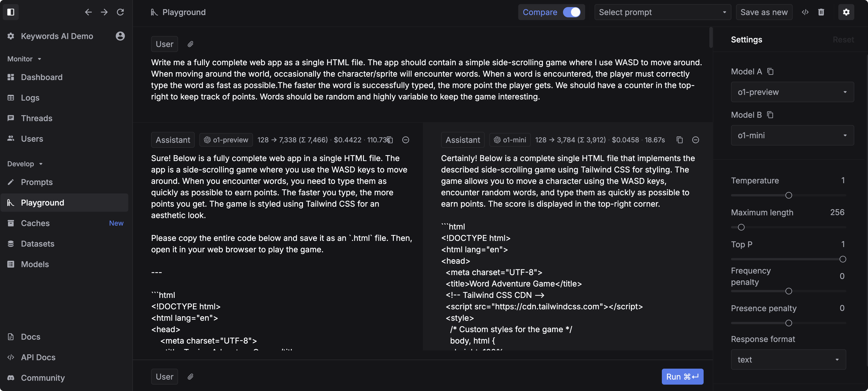Expand the Response format text dropdown
Viewport: 868px width, 391px height.
point(788,360)
